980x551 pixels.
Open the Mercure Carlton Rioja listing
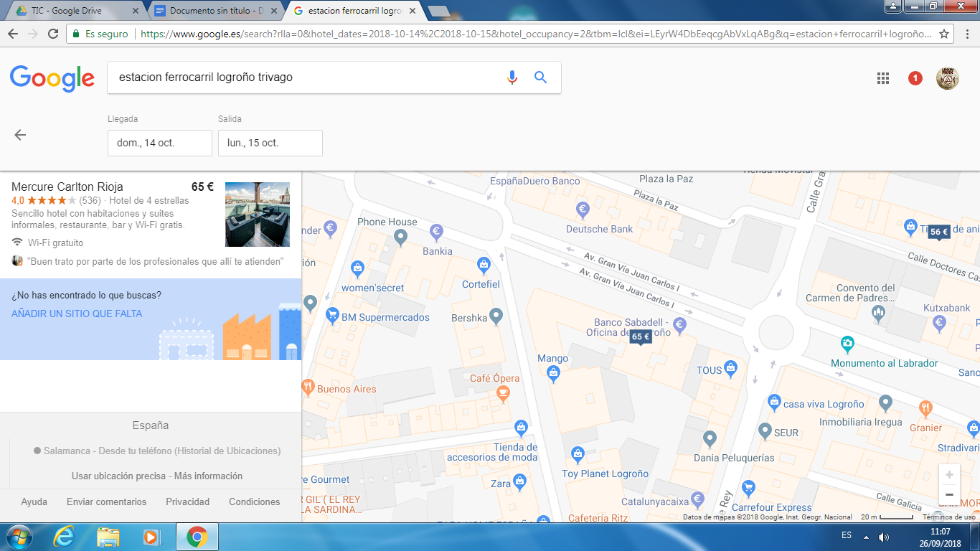tap(67, 187)
